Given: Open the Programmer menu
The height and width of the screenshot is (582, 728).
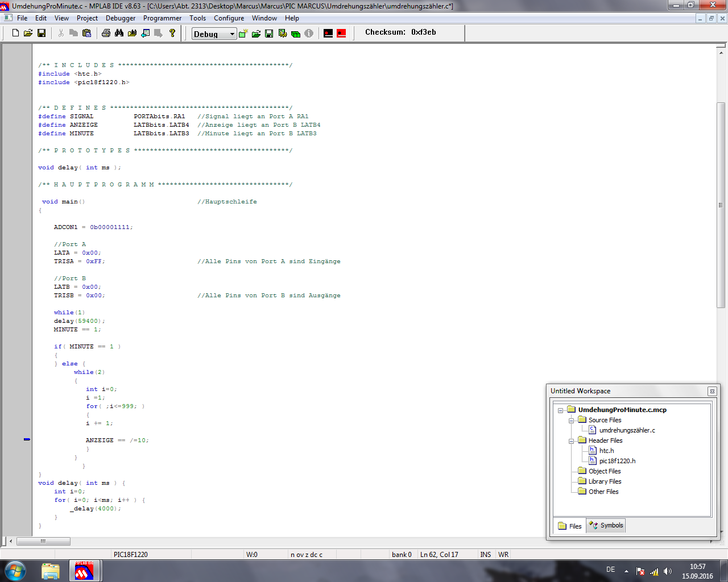Looking at the screenshot, I should (162, 18).
